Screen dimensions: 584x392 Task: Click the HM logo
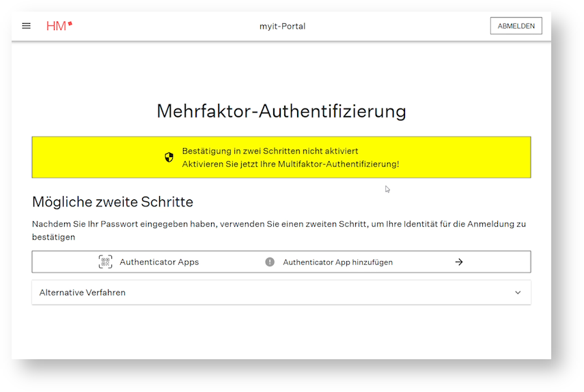57,26
